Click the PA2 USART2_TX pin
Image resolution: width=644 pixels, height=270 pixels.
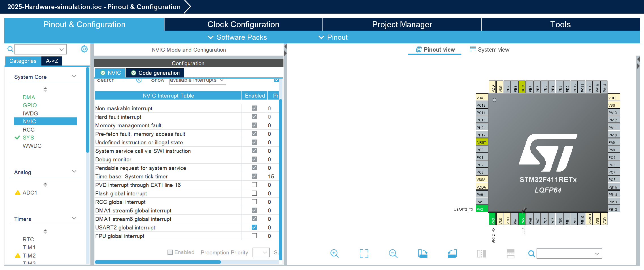(x=482, y=209)
